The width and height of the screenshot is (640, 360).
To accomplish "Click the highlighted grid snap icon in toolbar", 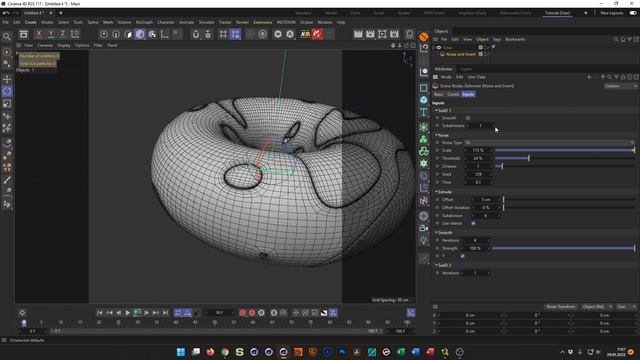I will [x=235, y=34].
